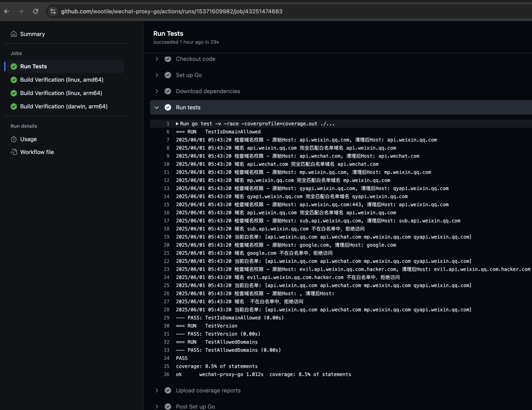Click the check icon beside Post Set up Go
532x410 pixels.
tap(168, 406)
